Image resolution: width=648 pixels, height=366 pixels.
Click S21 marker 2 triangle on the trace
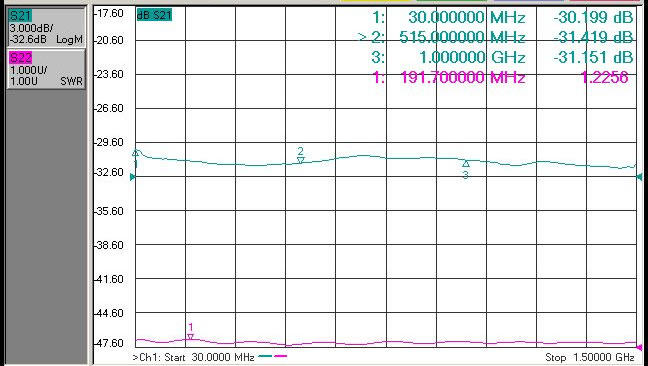(x=301, y=160)
